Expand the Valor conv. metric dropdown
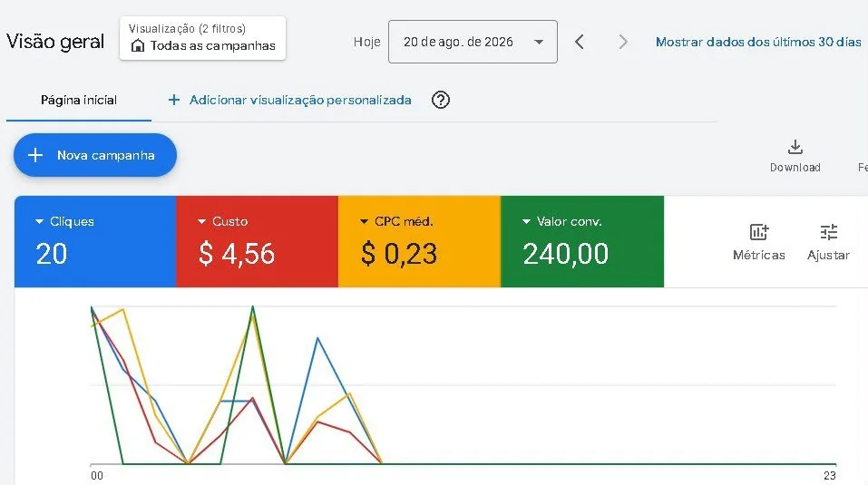Image resolution: width=868 pixels, height=485 pixels. (526, 221)
